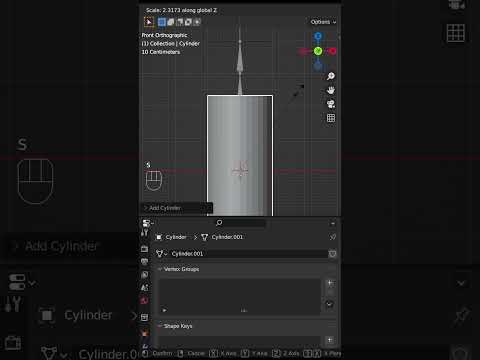This screenshot has width=480, height=360.
Task: Click the red X axis on navigation gizmo
Action: [332, 51]
